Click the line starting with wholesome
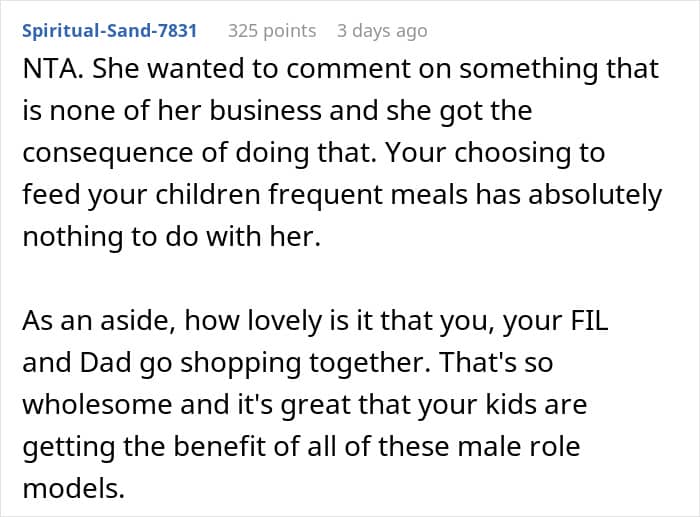The width and height of the screenshot is (700, 517). point(304,404)
